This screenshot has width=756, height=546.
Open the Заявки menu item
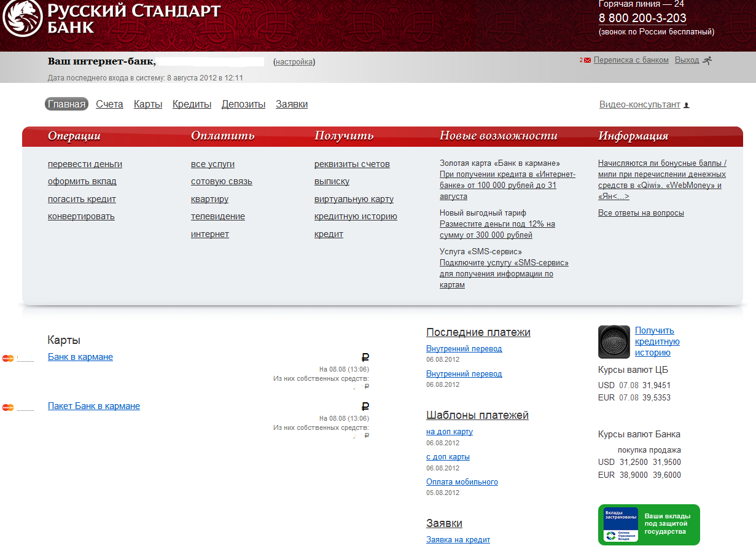click(x=292, y=104)
